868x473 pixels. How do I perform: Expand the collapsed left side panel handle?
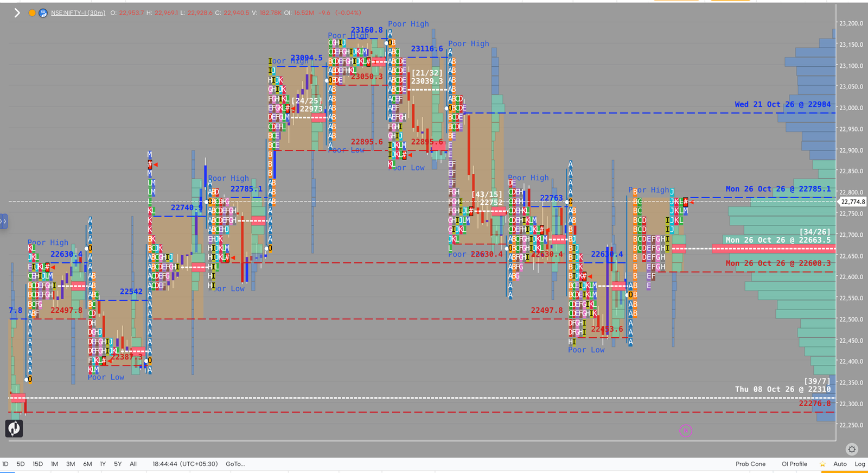click(3, 222)
